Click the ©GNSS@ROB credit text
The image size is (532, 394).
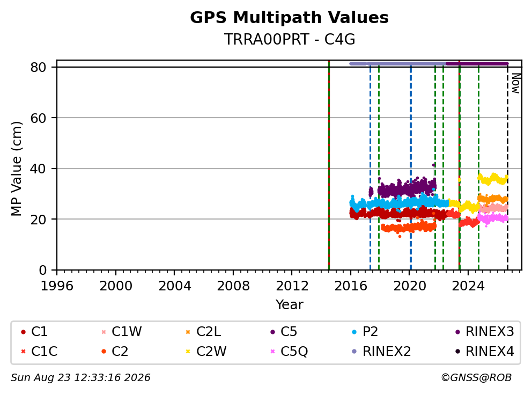pyautogui.click(x=476, y=377)
